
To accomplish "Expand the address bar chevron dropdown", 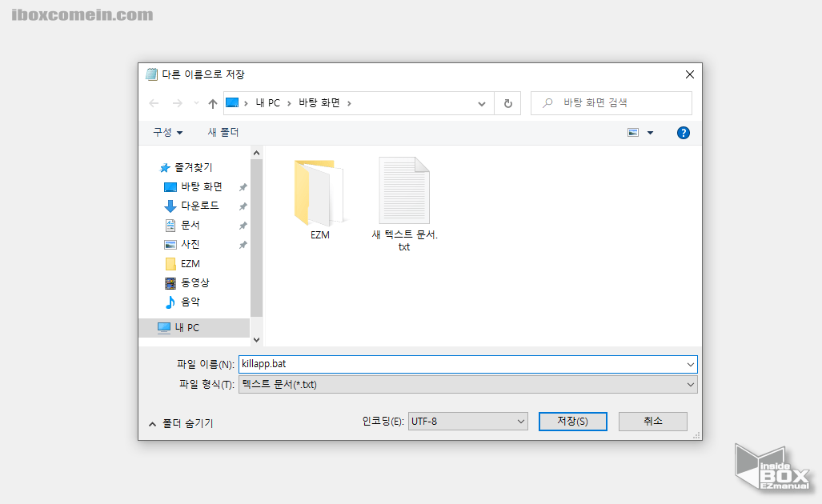I will pyautogui.click(x=482, y=102).
